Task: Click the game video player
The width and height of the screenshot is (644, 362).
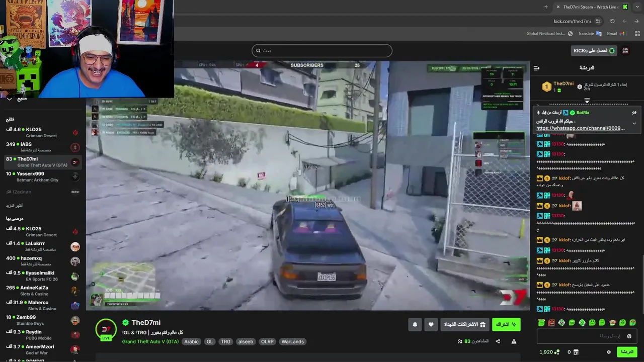Action: [307, 186]
